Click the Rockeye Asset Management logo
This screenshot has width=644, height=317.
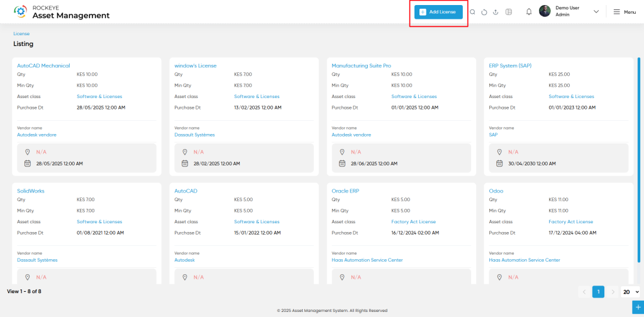[x=62, y=12]
